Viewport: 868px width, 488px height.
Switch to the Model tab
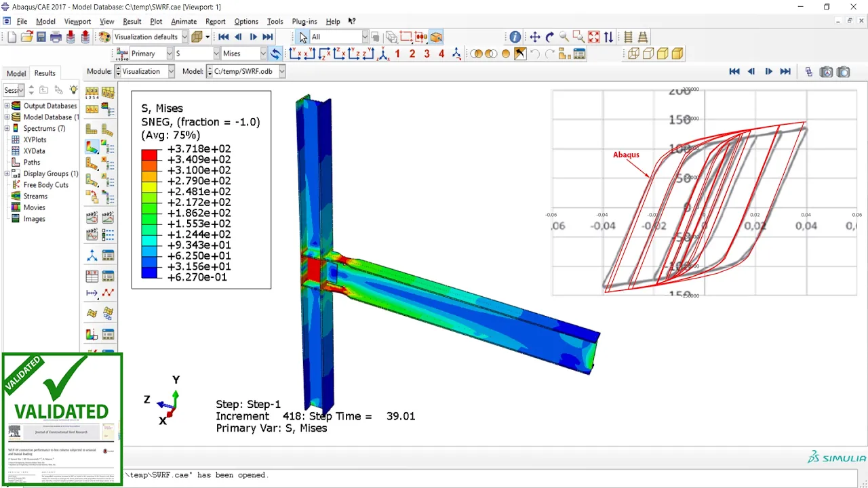pyautogui.click(x=16, y=73)
